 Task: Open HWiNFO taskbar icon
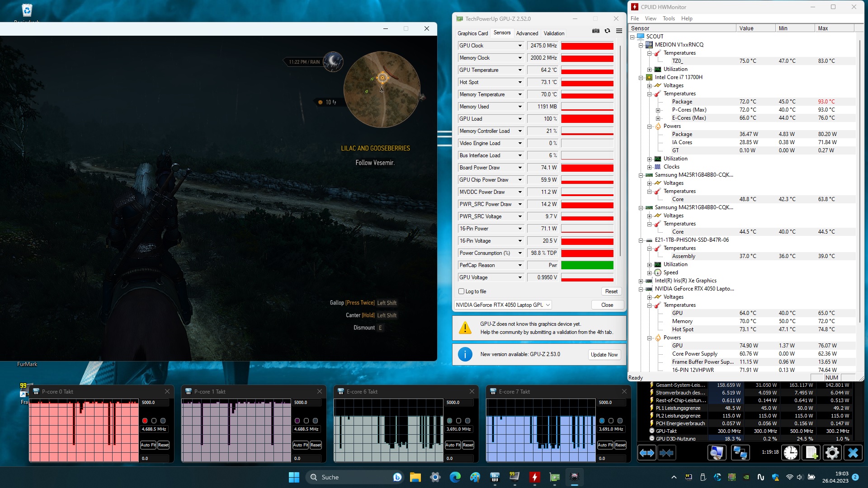[x=495, y=477]
